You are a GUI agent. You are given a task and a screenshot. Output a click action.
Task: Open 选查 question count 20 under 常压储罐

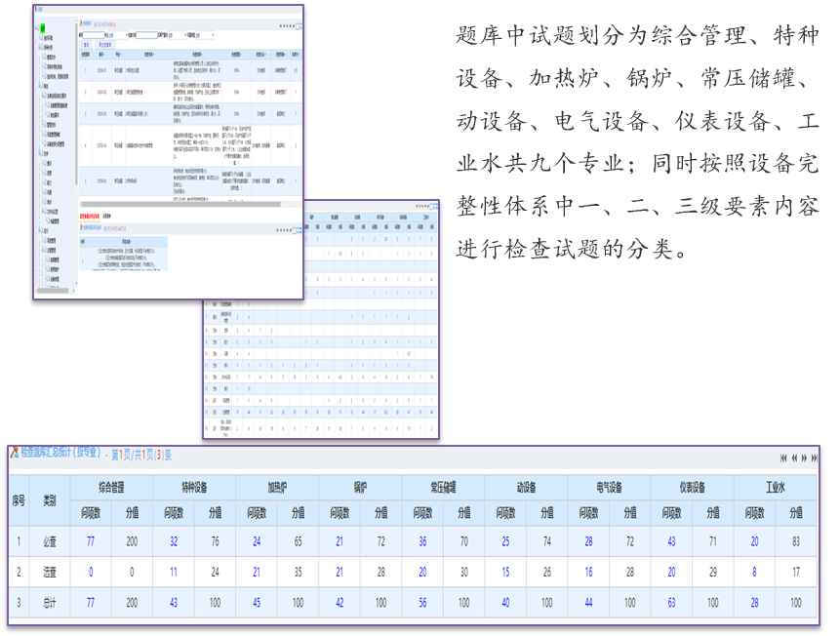(x=422, y=573)
